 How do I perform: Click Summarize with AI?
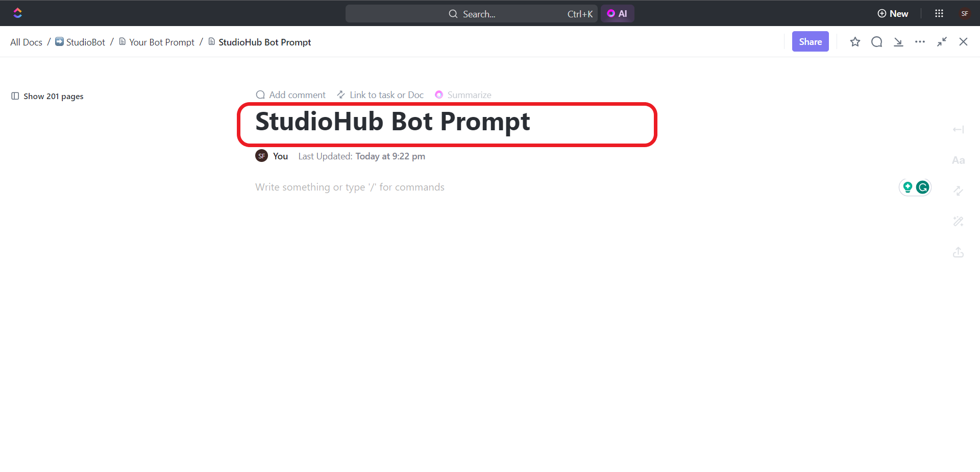tap(463, 95)
